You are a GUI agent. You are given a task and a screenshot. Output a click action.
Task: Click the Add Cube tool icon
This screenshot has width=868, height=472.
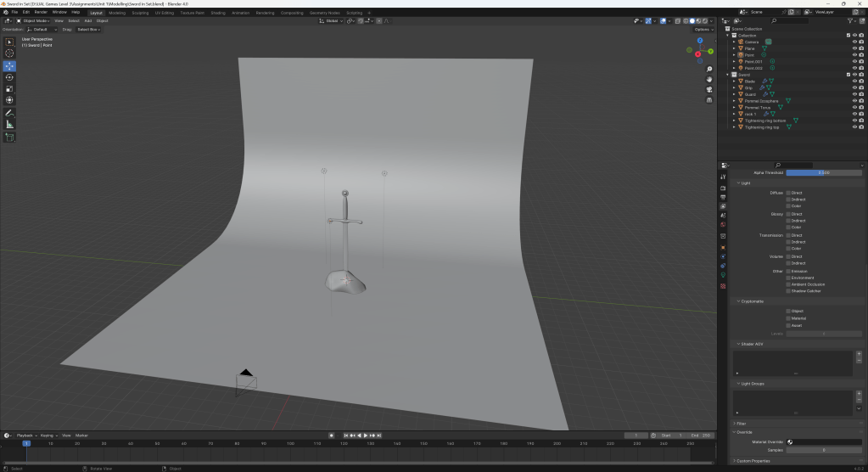point(10,137)
